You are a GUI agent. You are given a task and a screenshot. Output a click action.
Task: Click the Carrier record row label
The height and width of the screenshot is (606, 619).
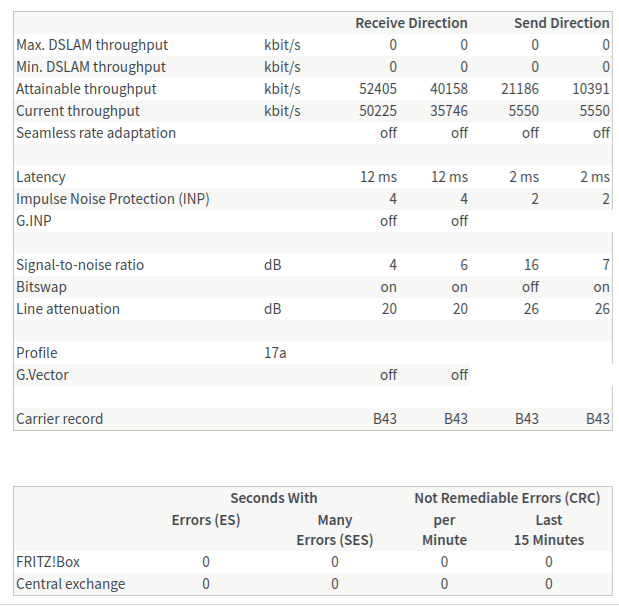point(60,419)
